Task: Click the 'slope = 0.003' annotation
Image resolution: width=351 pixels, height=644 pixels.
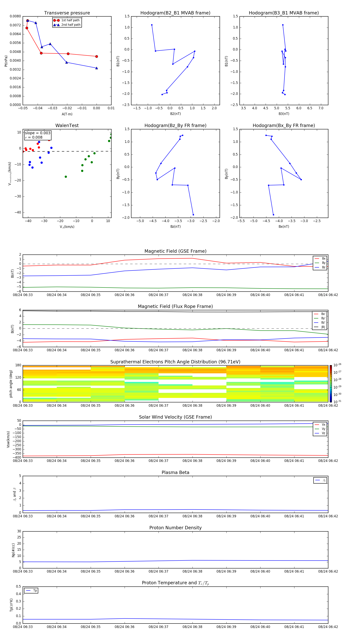Action: [x=37, y=133]
